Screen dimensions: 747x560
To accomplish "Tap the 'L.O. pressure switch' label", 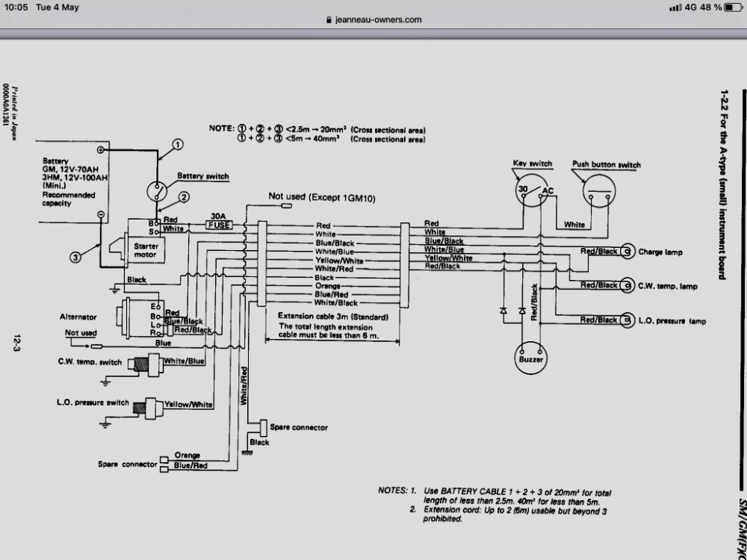I will pos(93,403).
